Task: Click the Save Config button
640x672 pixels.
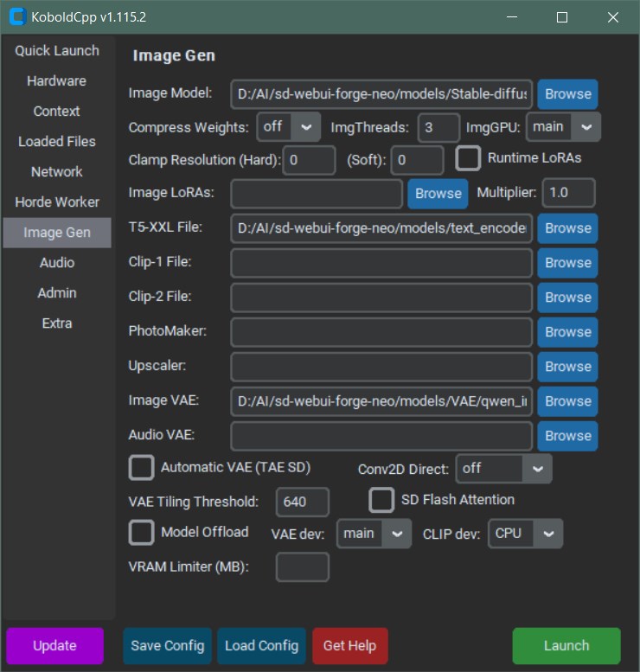Action: (x=168, y=646)
